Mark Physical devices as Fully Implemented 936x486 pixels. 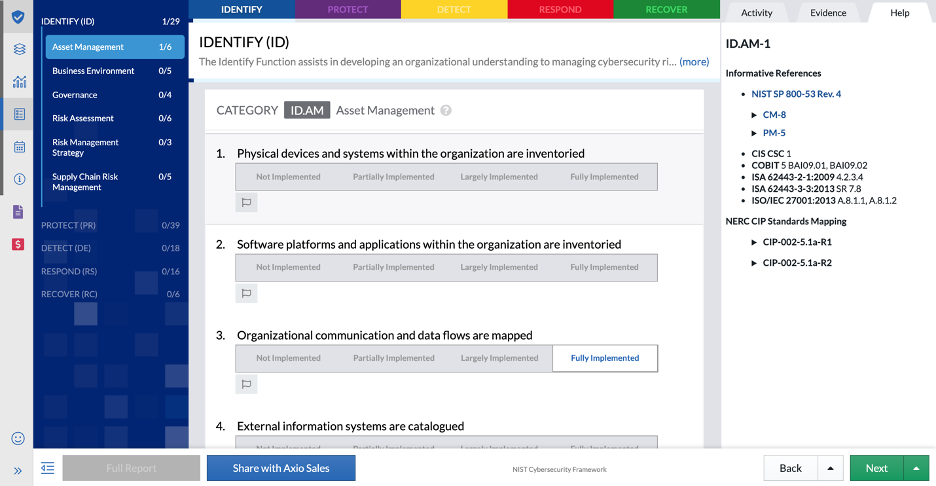click(604, 177)
